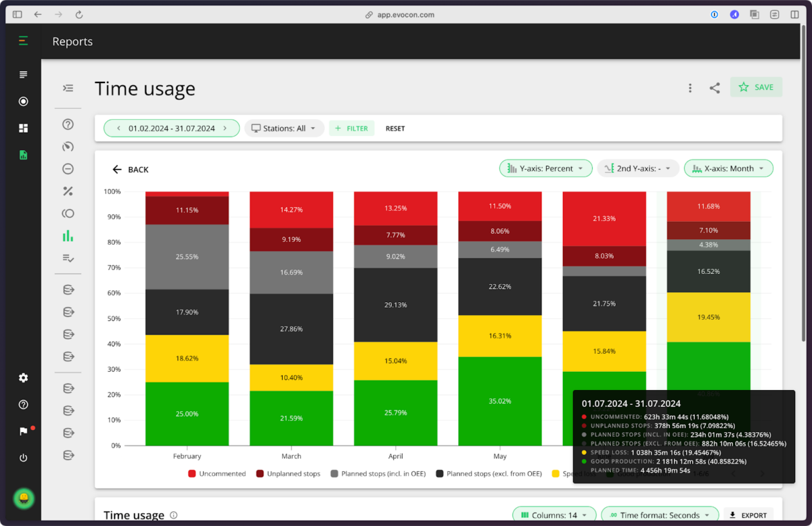Click the RESET filter button
Viewport: 812px width, 526px height.
(x=395, y=128)
